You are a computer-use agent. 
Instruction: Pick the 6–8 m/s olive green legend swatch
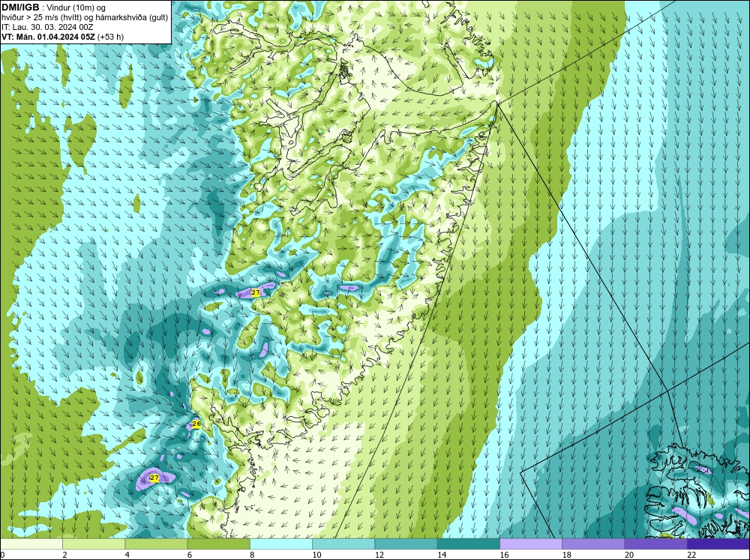[218, 544]
